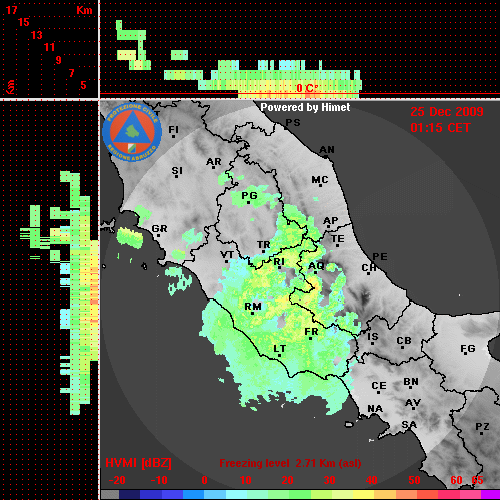
Task: Click the 'HVMI [dBZ]' label
Action: 138,463
